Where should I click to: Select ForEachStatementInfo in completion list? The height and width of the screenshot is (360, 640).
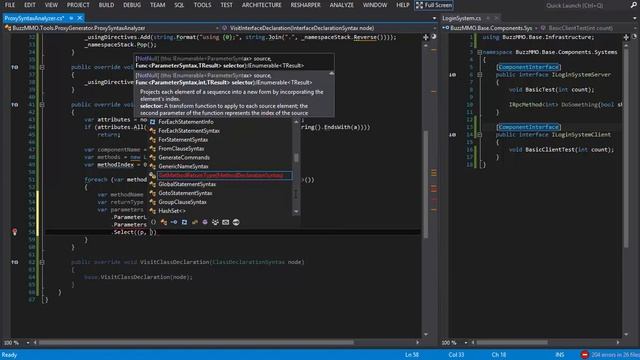click(x=220, y=122)
